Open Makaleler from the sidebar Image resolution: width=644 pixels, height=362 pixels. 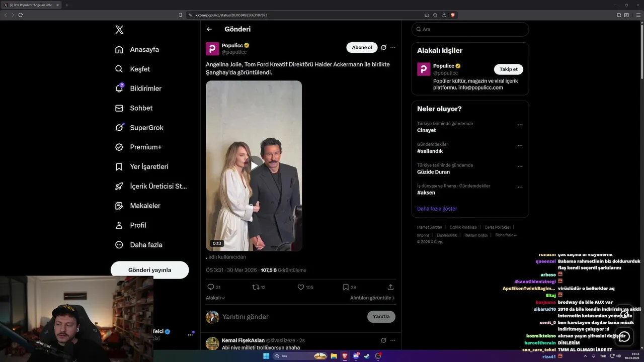click(137, 206)
